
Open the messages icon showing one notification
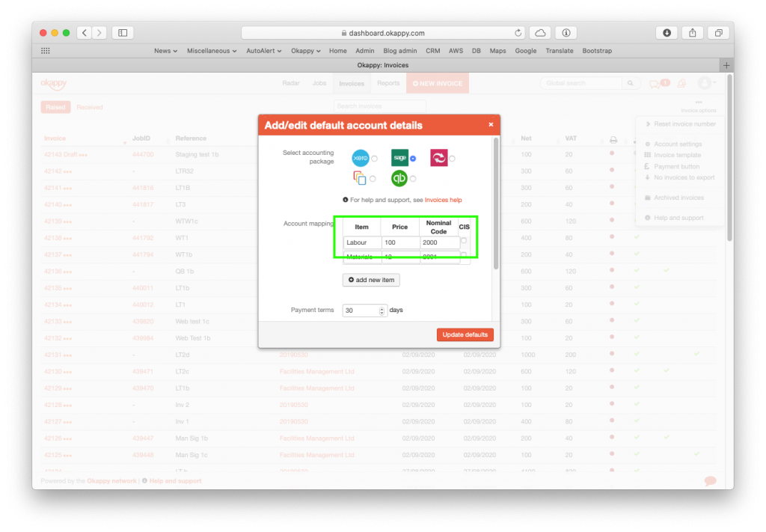pyautogui.click(x=658, y=83)
